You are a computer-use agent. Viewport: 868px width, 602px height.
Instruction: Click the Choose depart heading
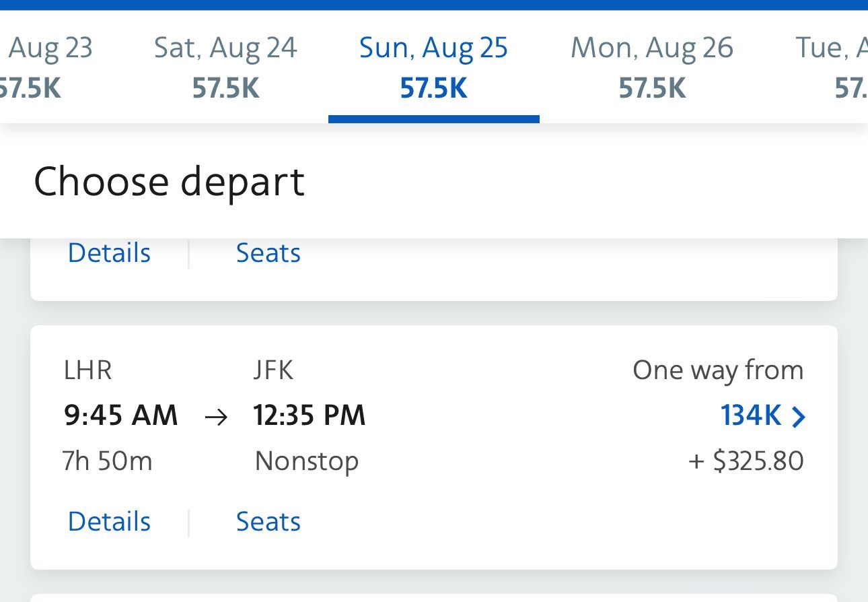169,182
